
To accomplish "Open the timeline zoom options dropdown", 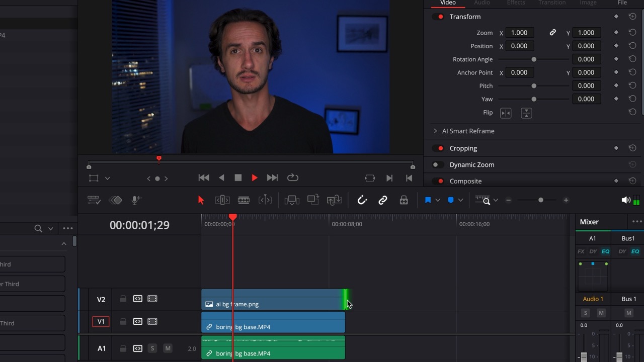I will click(496, 200).
